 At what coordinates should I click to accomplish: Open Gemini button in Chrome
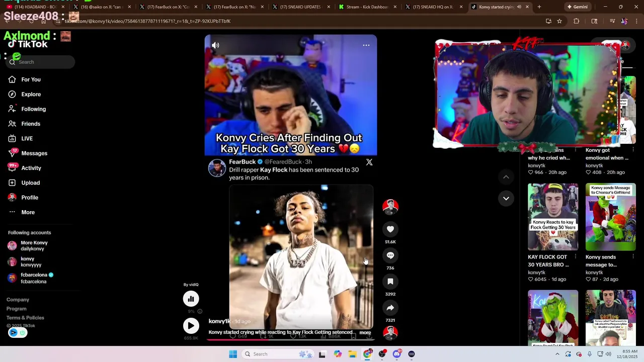pyautogui.click(x=577, y=7)
